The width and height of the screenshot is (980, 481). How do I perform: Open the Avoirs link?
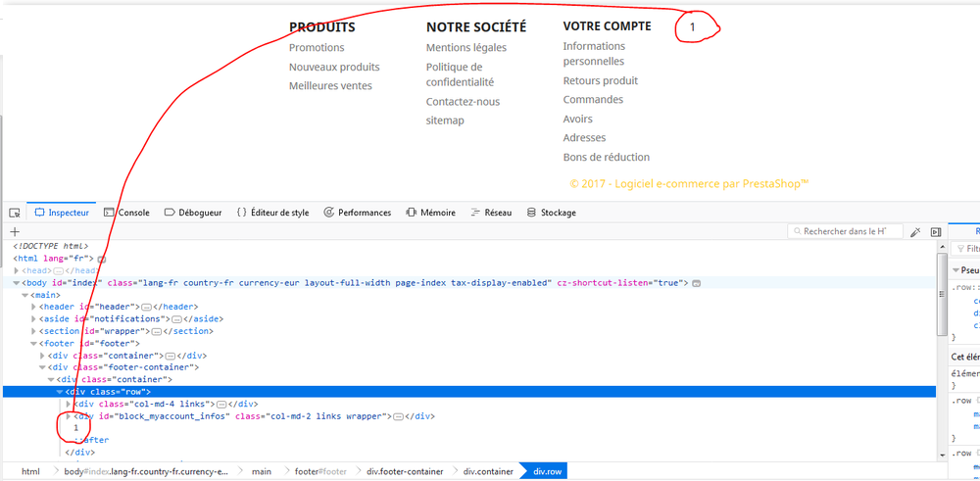pyautogui.click(x=577, y=119)
